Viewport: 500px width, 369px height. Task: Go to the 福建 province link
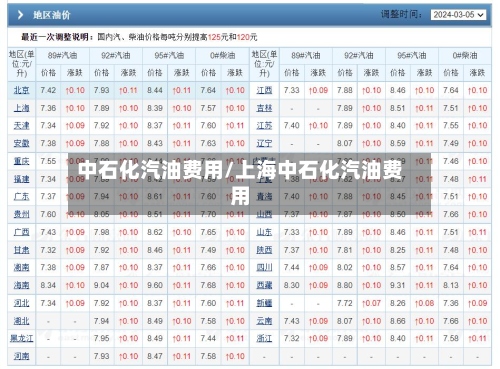22,179
